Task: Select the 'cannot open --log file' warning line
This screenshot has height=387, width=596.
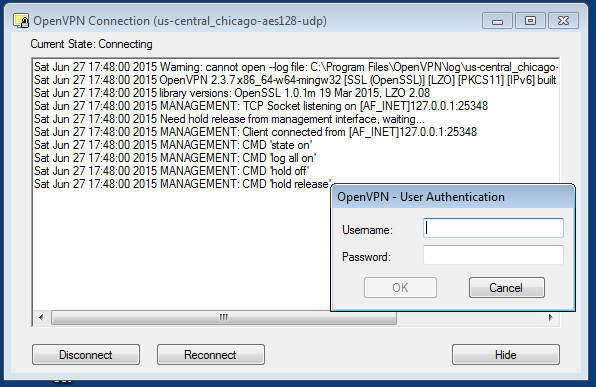Action: [296, 67]
